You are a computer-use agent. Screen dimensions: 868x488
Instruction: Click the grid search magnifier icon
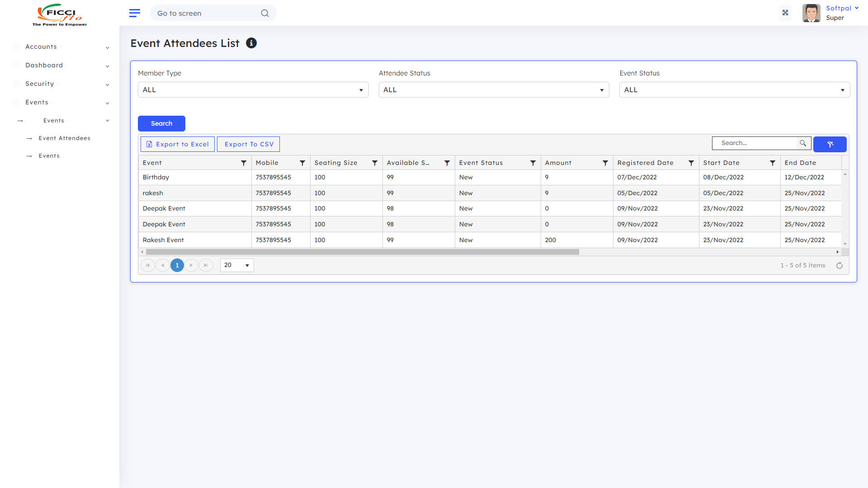pyautogui.click(x=803, y=143)
